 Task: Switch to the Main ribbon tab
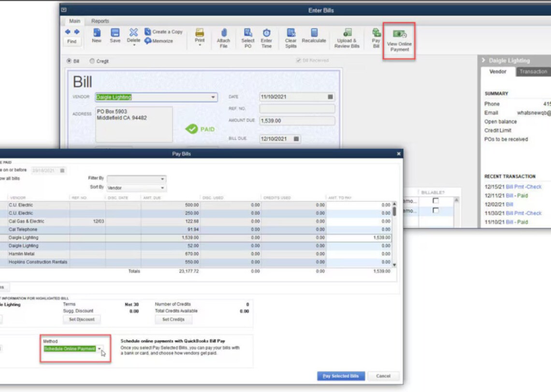click(74, 21)
